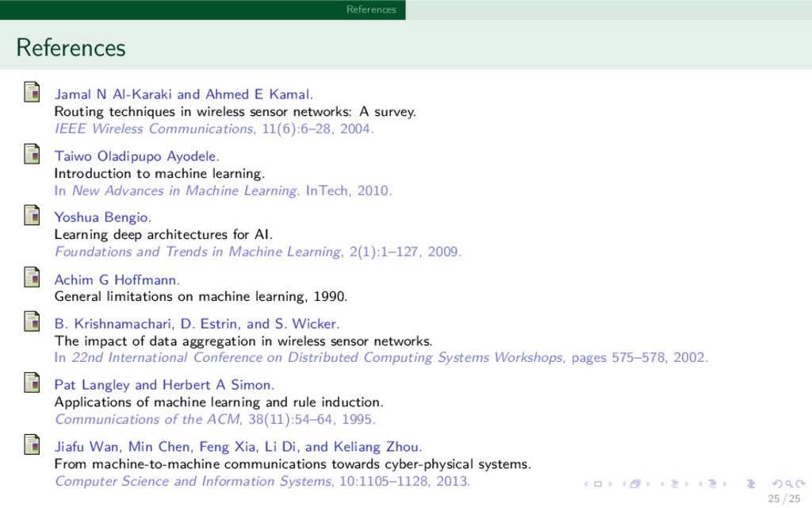Click author name 'Achim G Hoffmann'
The width and height of the screenshot is (812, 508).
(117, 280)
